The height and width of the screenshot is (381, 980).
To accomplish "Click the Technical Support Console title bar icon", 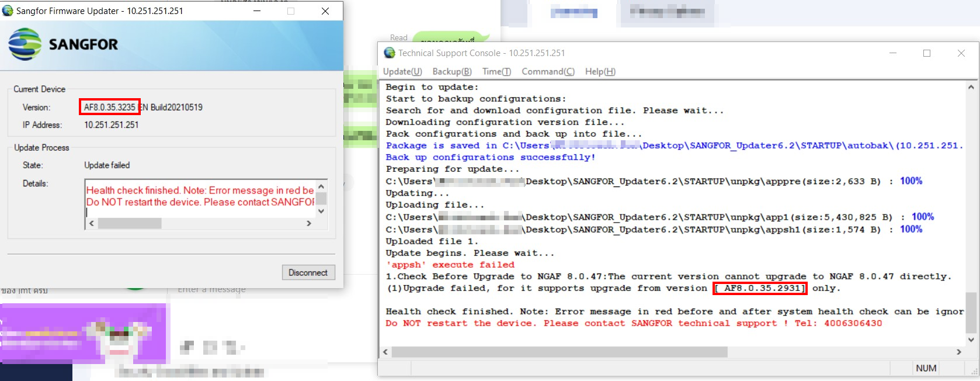I will [x=390, y=53].
